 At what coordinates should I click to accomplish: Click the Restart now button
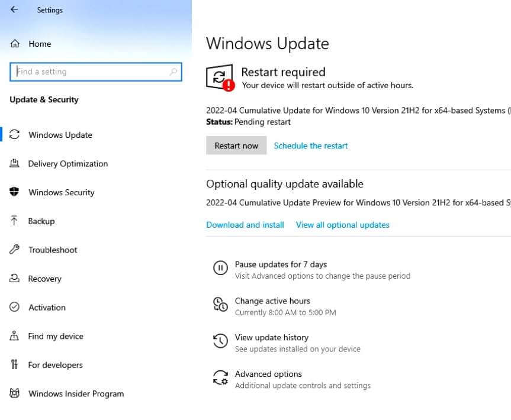(x=236, y=146)
